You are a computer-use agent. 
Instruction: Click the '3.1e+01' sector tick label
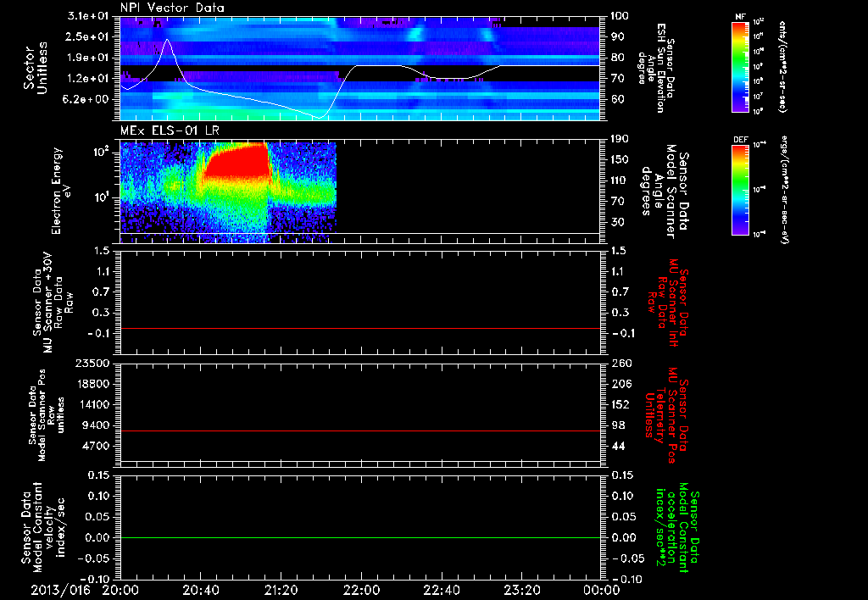click(88, 16)
